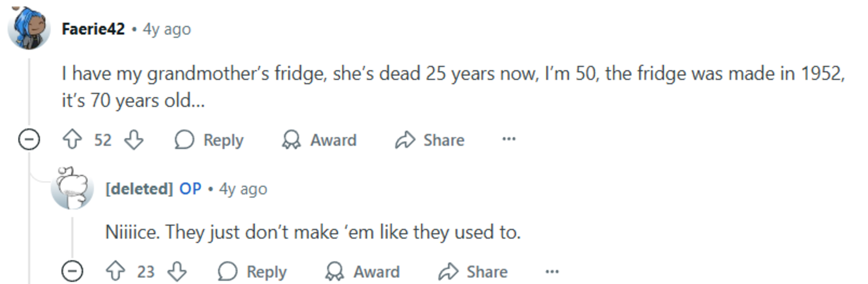Open more options for Faerie42's comment

pos(509,139)
